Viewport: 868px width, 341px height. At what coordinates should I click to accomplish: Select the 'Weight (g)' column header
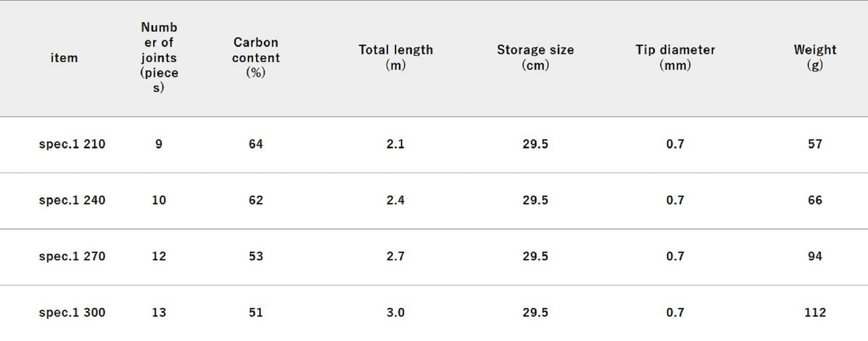pos(815,57)
